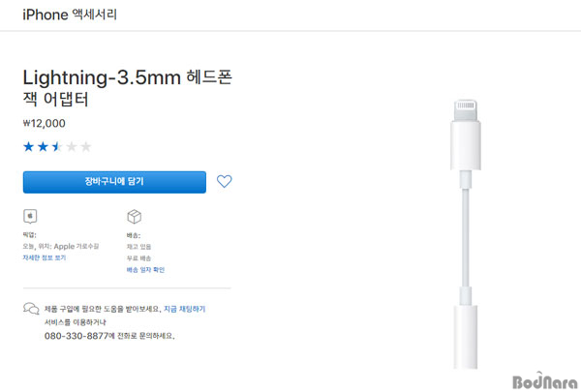
Task: Open the iPhone 액세서리 header link
Action: [x=70, y=15]
